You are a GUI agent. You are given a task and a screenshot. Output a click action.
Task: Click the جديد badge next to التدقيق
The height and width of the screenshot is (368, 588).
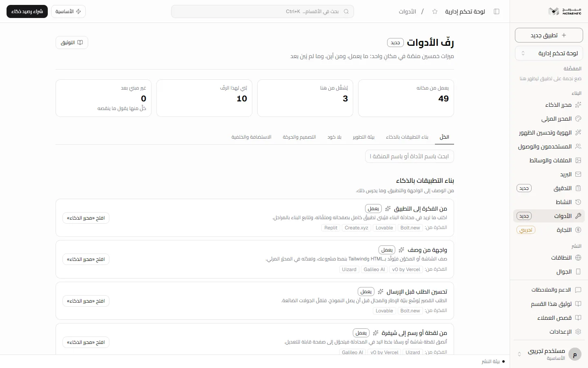[524, 188]
